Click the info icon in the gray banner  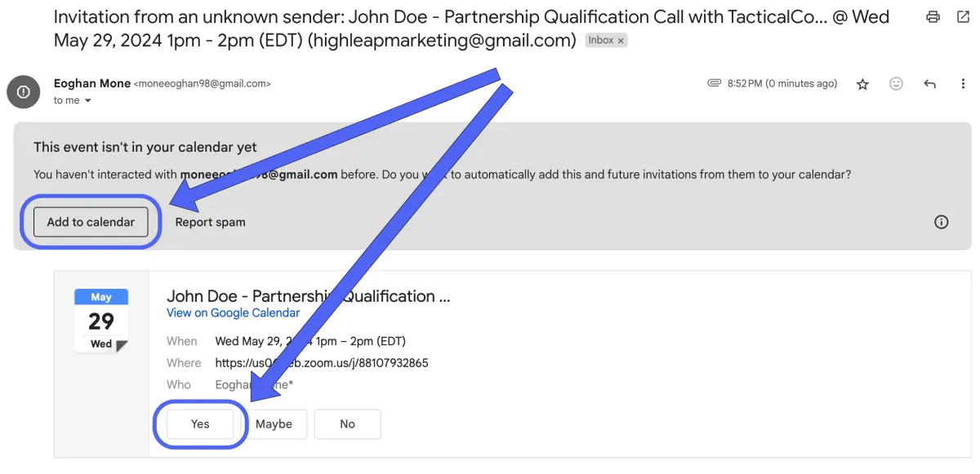pos(941,222)
